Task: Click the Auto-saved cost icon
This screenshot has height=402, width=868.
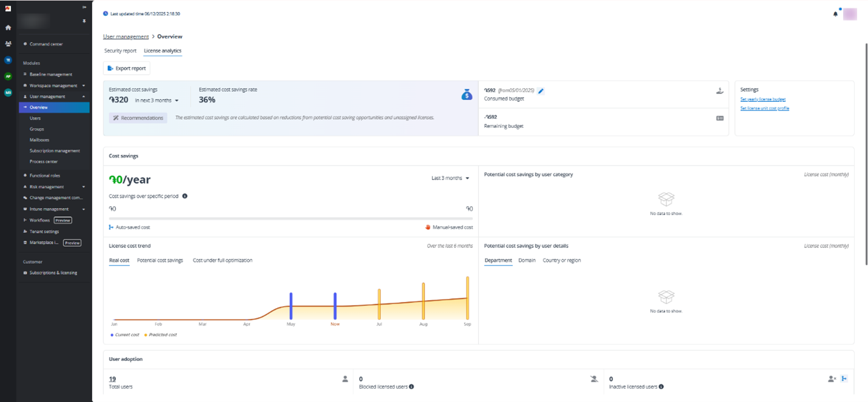Action: pos(111,227)
